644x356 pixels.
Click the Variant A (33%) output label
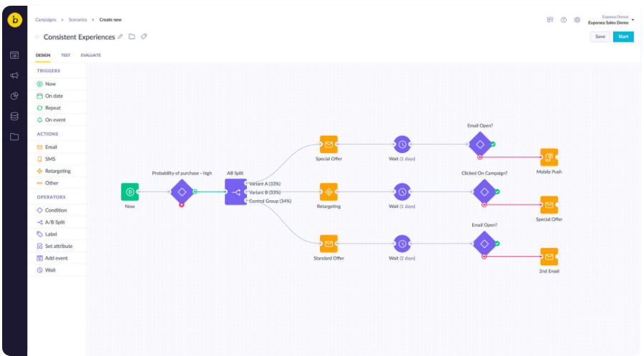[265, 184]
